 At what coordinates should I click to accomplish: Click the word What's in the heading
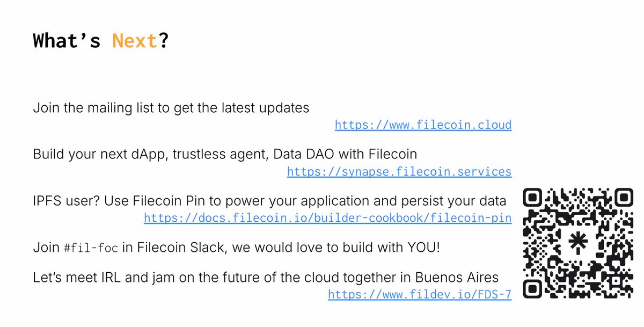point(67,41)
